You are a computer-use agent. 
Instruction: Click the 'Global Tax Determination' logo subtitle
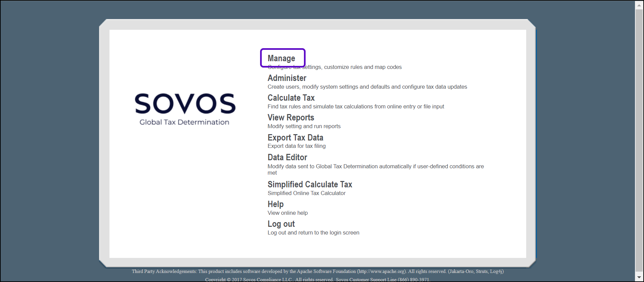[x=184, y=122]
